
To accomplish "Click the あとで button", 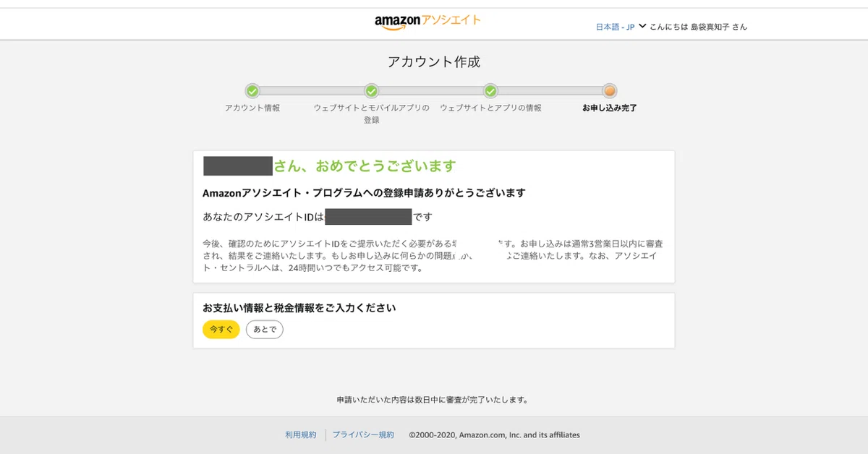I will pos(265,330).
